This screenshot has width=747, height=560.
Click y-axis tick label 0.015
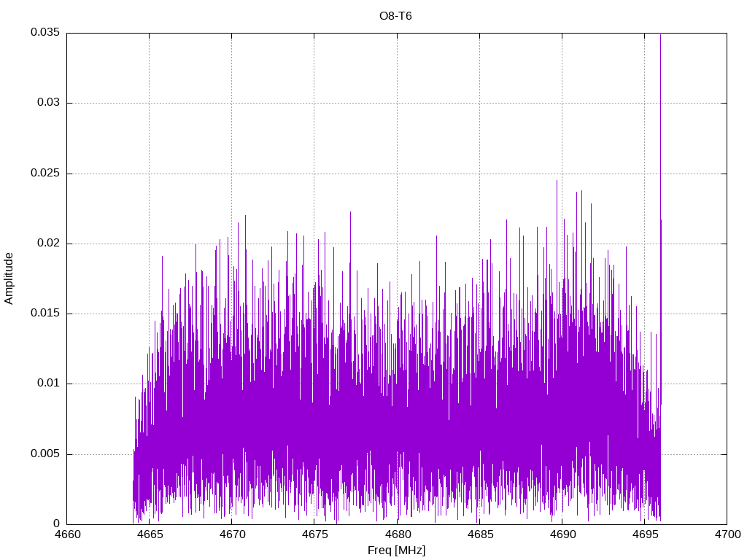point(45,313)
